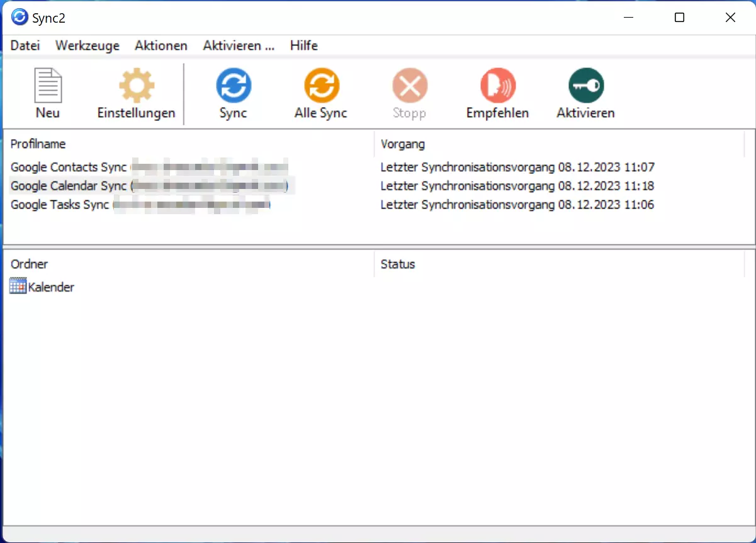
Task: Open the Aktivieren menu item
Action: (238, 45)
